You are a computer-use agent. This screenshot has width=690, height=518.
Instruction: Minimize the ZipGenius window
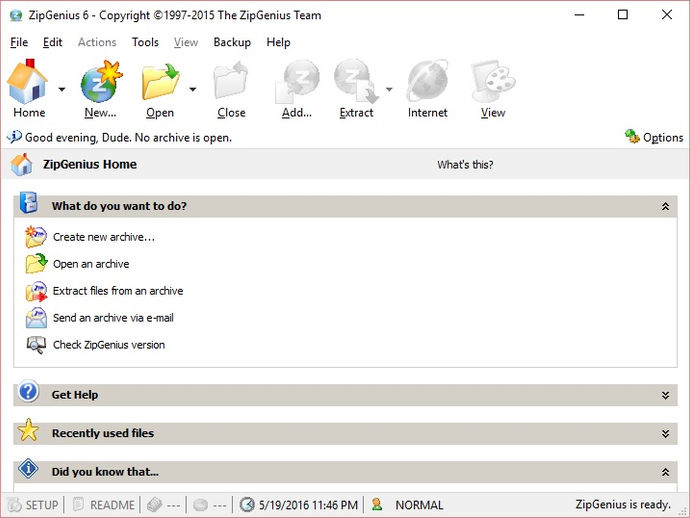point(580,15)
